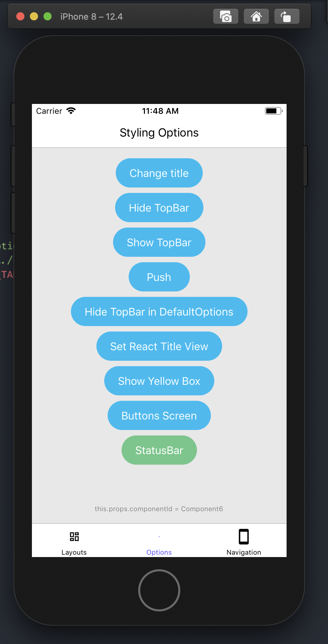Switch to the Options tab
The height and width of the screenshot is (644, 328).
pos(159,552)
